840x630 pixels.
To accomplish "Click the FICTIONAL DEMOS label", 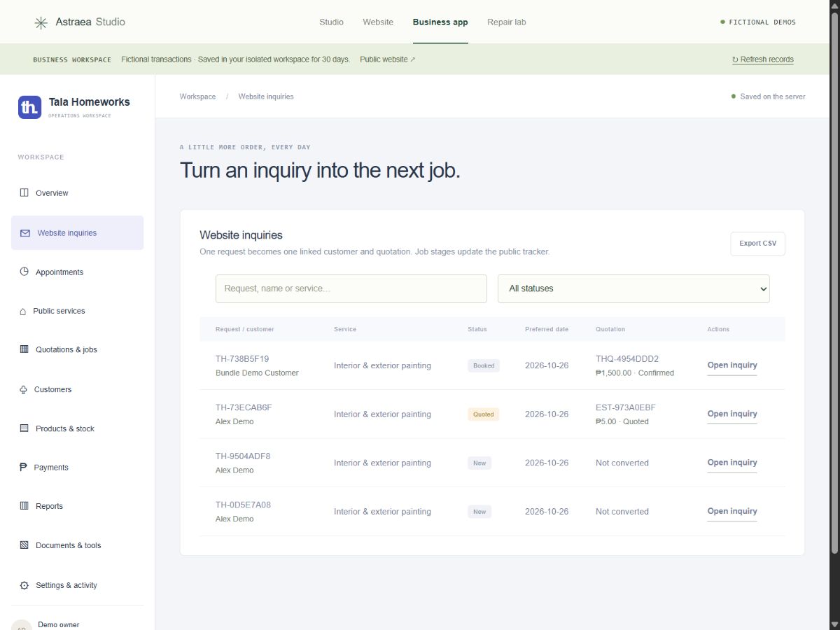I will coord(758,22).
